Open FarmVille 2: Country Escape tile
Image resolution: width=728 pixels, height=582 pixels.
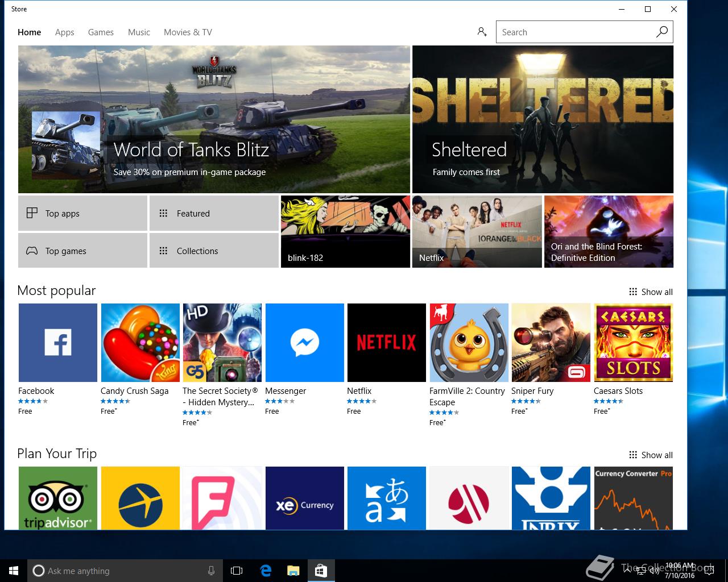pos(469,343)
